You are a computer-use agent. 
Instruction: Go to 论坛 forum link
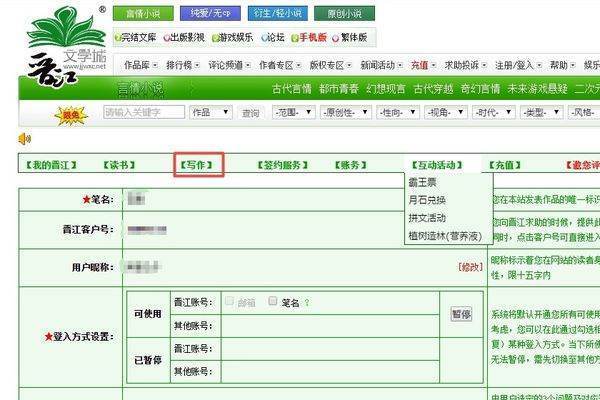[272, 38]
